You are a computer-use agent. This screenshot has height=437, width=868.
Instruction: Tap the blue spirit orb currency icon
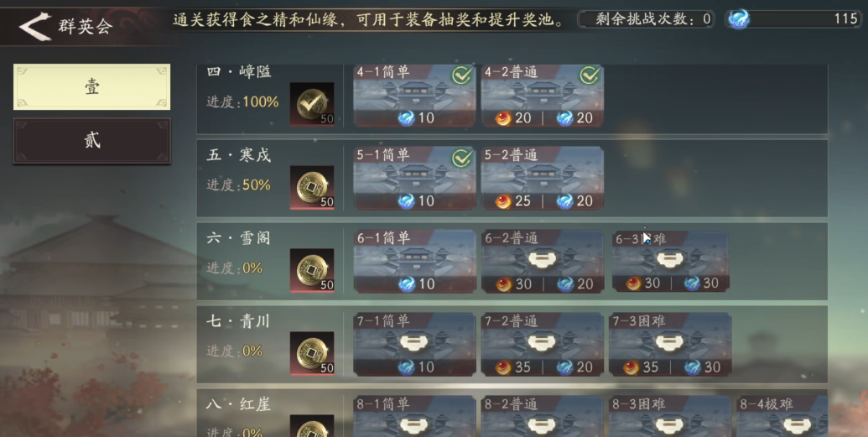(x=739, y=19)
